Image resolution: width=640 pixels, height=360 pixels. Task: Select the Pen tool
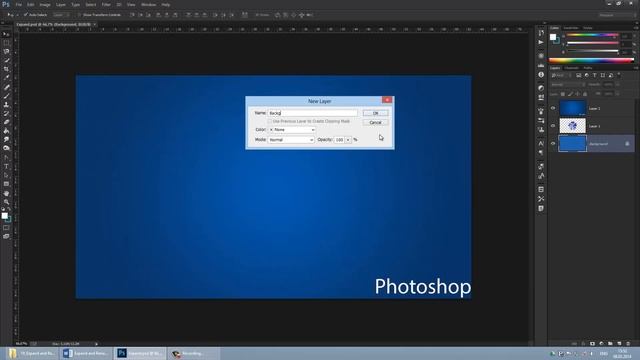tap(6, 158)
